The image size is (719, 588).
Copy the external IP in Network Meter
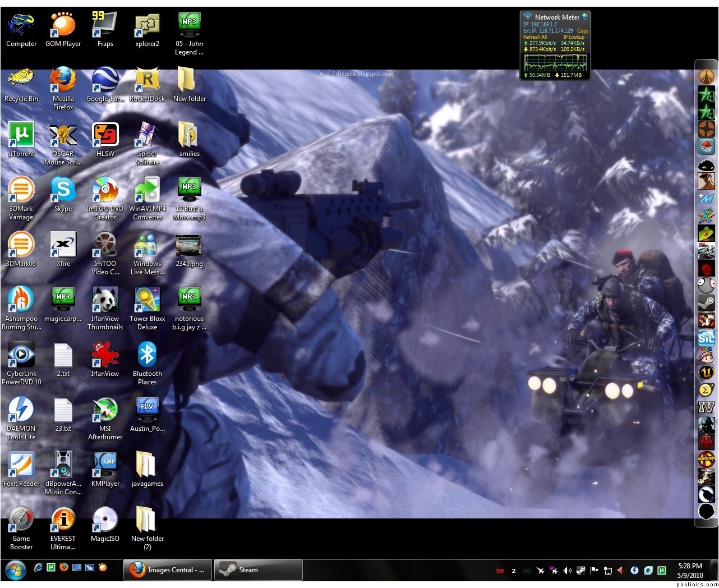point(583,31)
